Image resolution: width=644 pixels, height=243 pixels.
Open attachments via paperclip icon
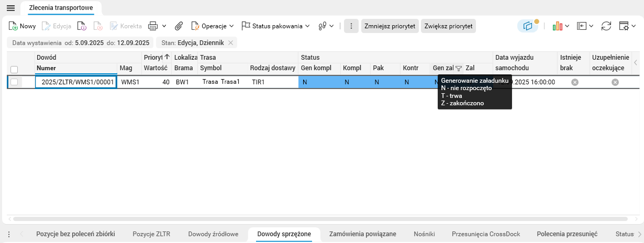pyautogui.click(x=179, y=26)
